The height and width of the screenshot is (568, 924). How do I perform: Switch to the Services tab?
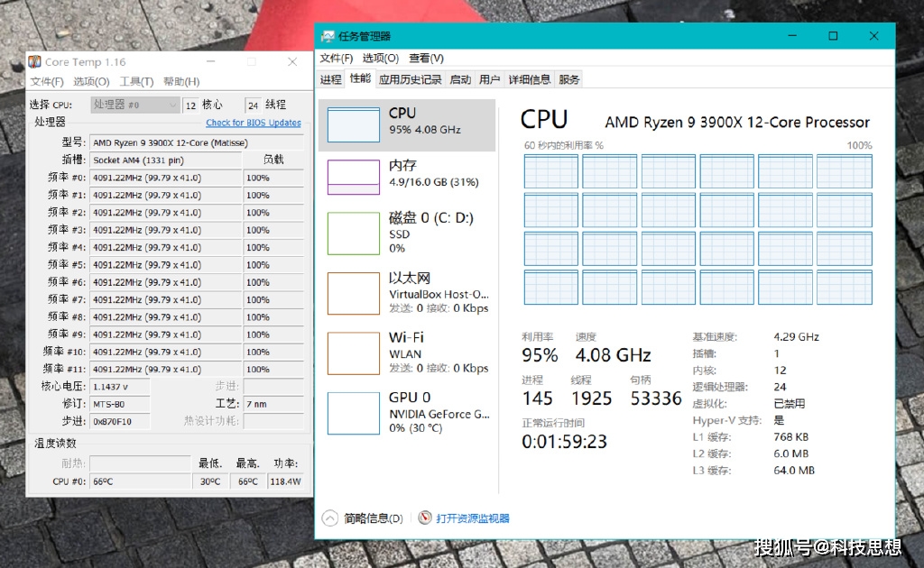[569, 79]
